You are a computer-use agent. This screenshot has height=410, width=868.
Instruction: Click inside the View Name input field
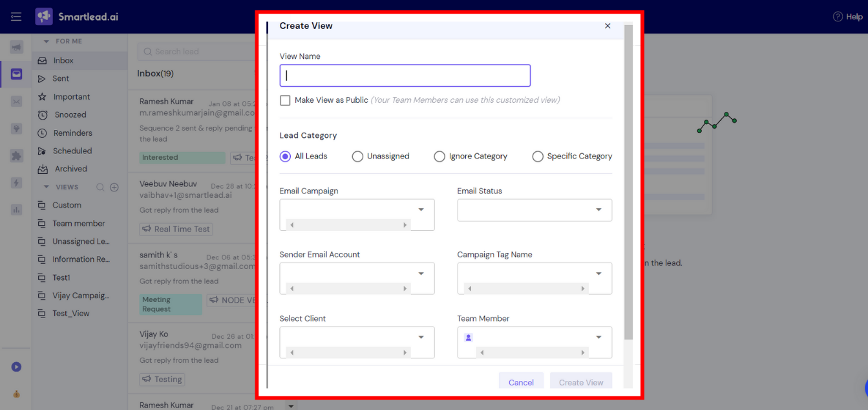click(405, 75)
